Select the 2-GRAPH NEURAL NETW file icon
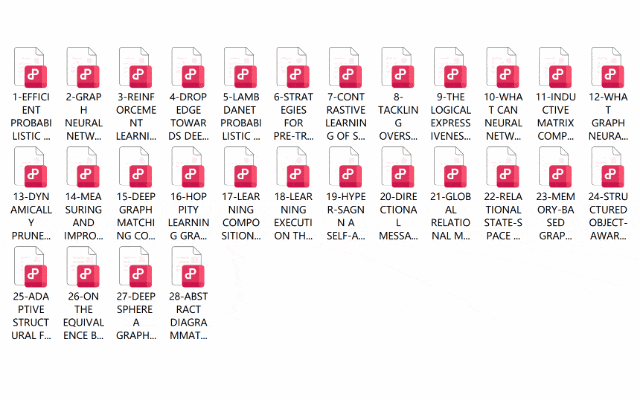The image size is (640, 400). [83, 67]
